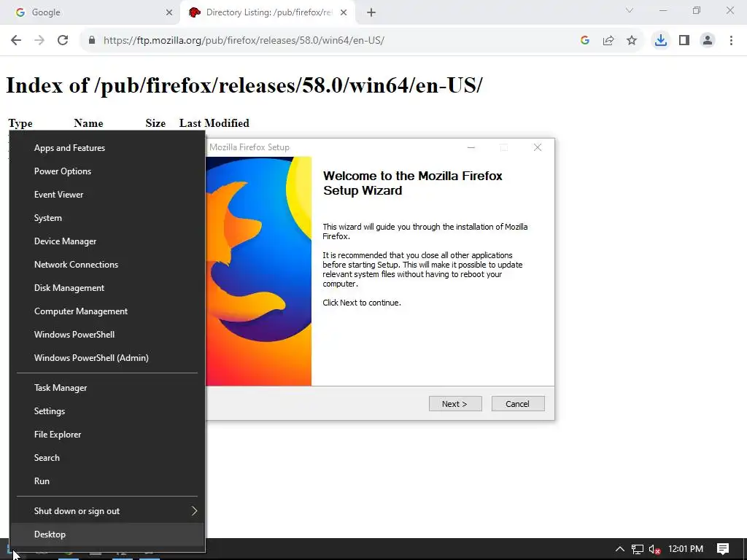Image resolution: width=747 pixels, height=560 pixels.
Task: Launch File Explorer from the menu
Action: coord(108,435)
